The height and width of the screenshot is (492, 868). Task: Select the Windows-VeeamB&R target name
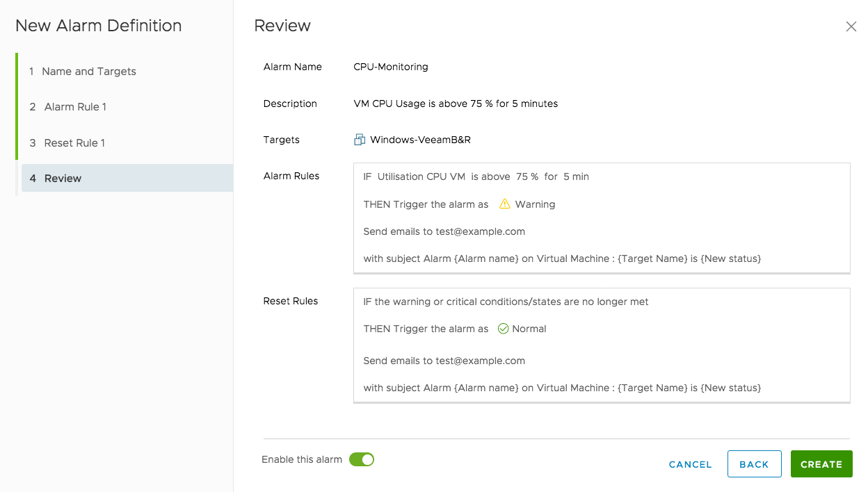[420, 140]
